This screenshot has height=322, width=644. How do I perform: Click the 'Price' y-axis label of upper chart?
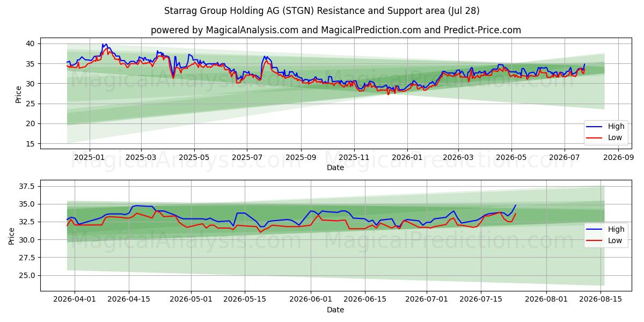pyautogui.click(x=19, y=94)
